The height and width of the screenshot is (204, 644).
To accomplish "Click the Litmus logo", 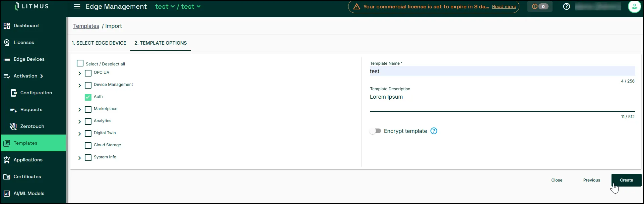I will pos(31,6).
